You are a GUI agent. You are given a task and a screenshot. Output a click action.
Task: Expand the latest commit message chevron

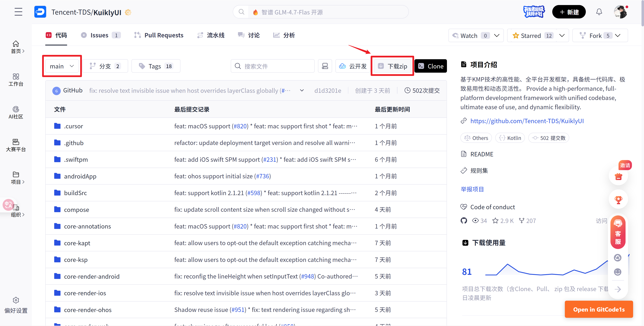pos(302,91)
